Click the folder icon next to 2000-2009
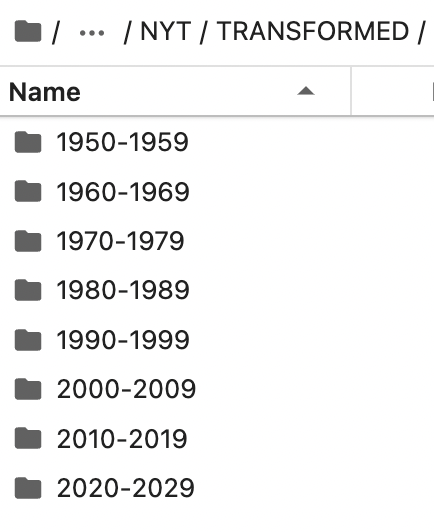 (28, 389)
